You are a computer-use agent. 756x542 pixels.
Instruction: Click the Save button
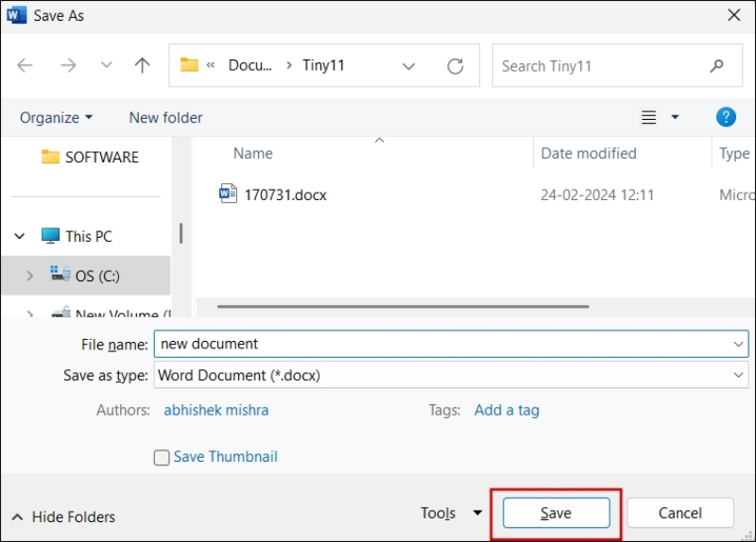point(556,513)
